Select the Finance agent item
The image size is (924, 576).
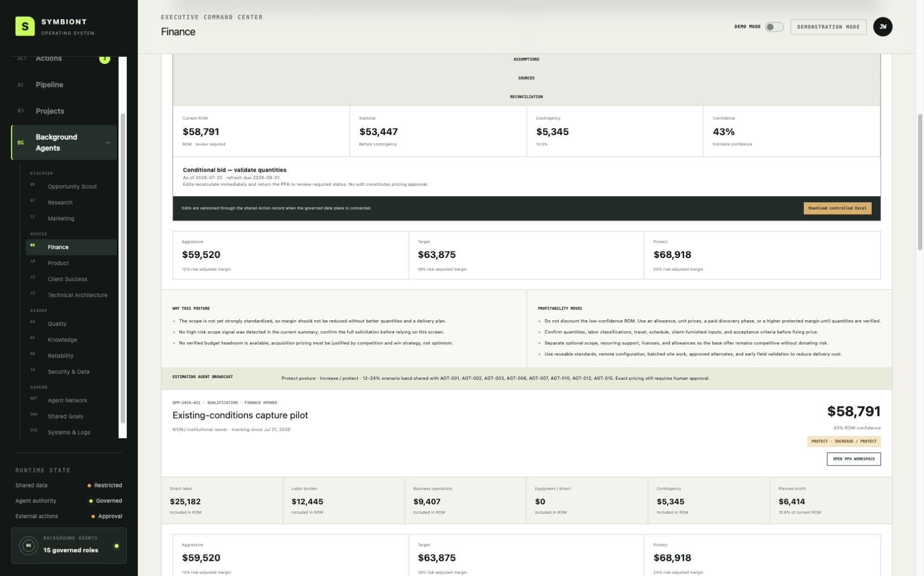coord(71,247)
